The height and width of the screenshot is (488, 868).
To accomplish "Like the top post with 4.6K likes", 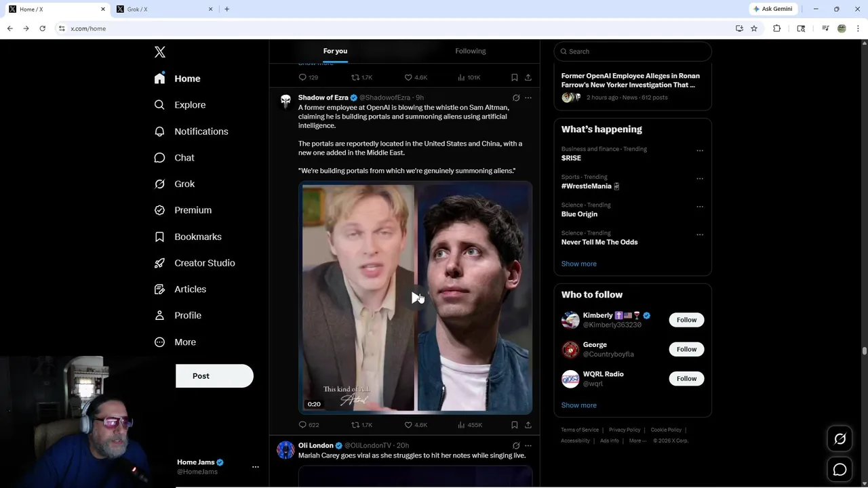I will coord(416,77).
